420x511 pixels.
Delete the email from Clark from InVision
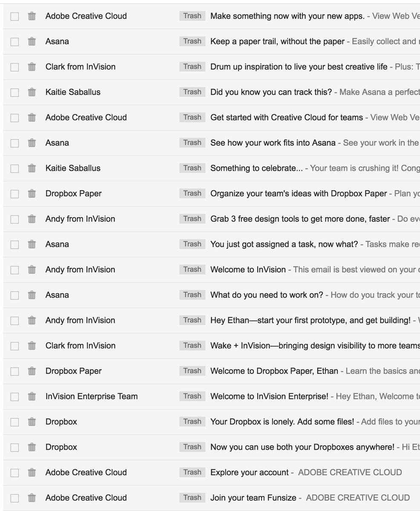(32, 67)
